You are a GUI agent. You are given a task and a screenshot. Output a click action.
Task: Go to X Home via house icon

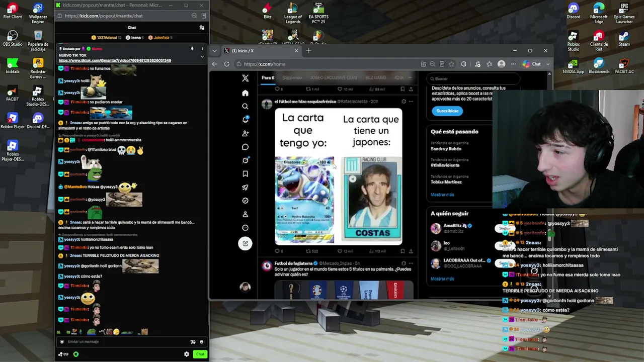click(x=245, y=93)
